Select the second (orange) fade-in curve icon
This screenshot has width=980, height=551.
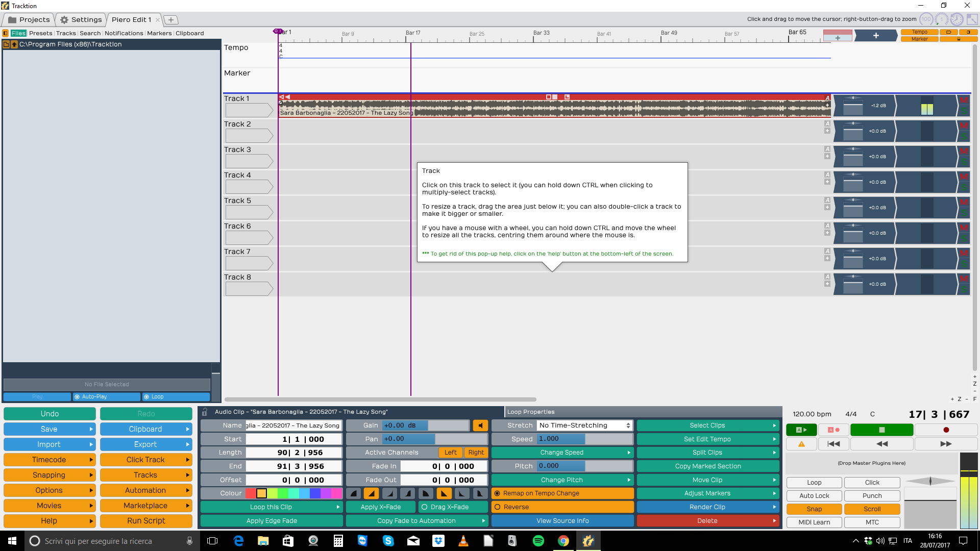(372, 493)
